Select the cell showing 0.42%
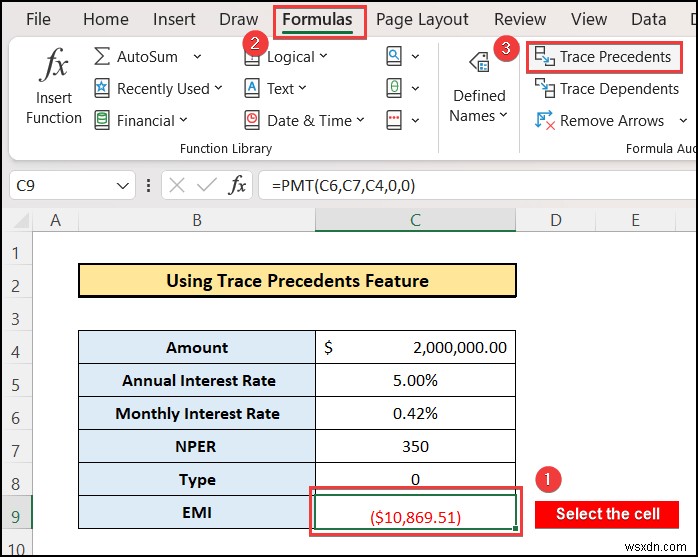Screen dimensions: 698x557 click(x=415, y=413)
